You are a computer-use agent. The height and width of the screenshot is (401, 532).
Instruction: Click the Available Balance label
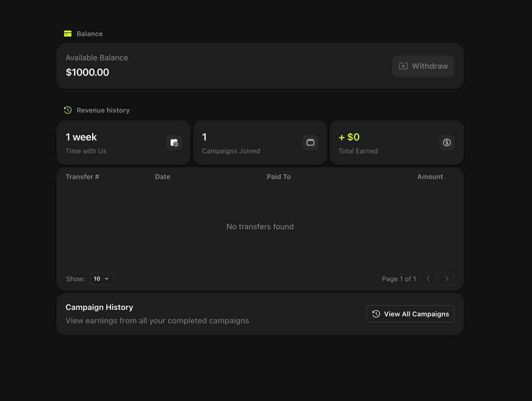tap(97, 58)
